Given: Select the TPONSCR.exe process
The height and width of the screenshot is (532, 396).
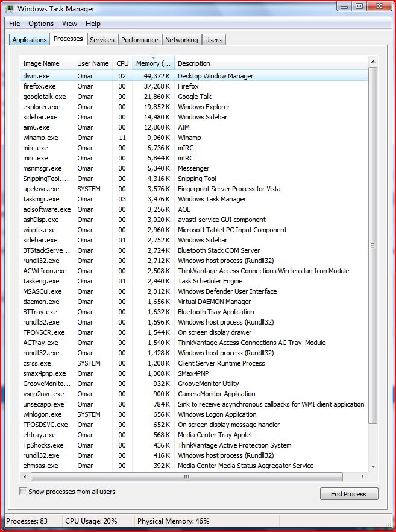Looking at the screenshot, I should click(193, 332).
